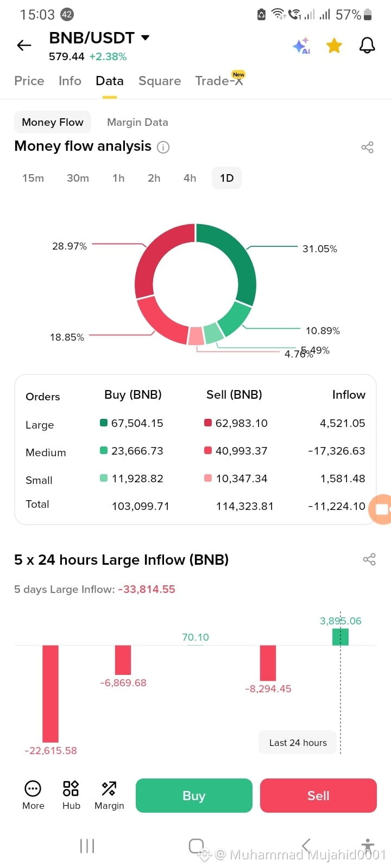Select the 1h timeframe
Image resolution: width=391 pixels, height=868 pixels.
pos(118,178)
